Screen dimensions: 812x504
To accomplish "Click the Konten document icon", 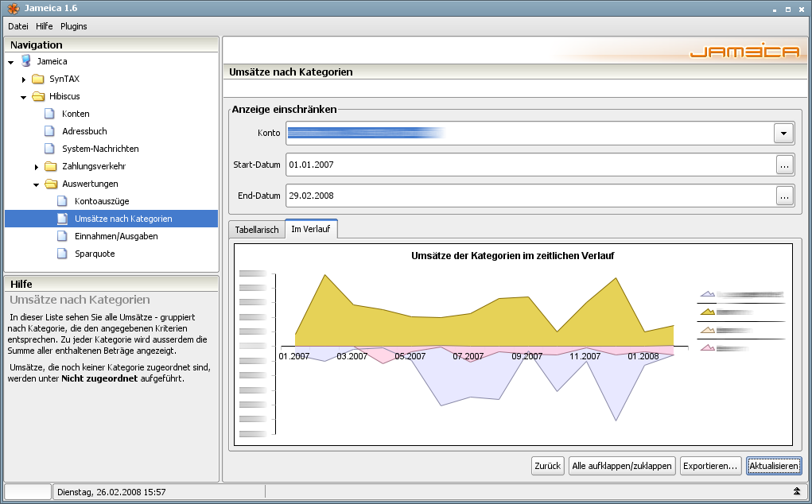I will 50,114.
